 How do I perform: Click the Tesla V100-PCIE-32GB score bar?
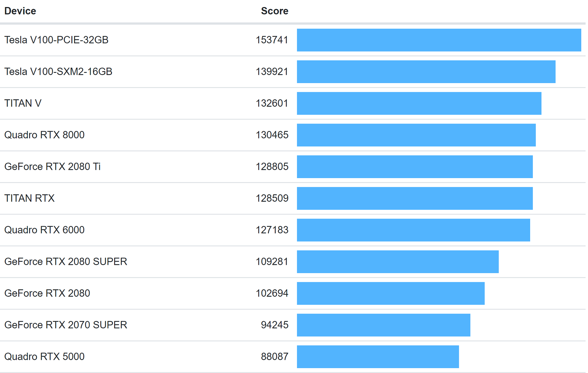[x=439, y=40]
